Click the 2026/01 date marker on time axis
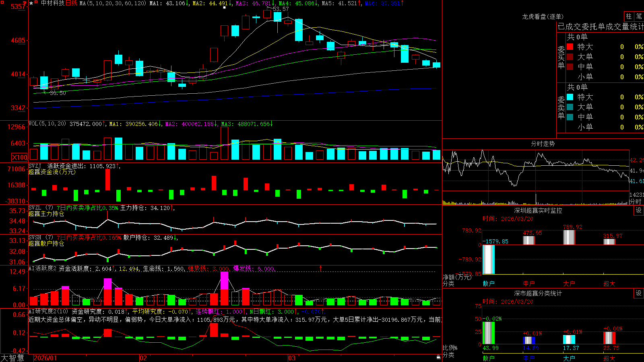The height and width of the screenshot is (362, 644). click(x=45, y=358)
